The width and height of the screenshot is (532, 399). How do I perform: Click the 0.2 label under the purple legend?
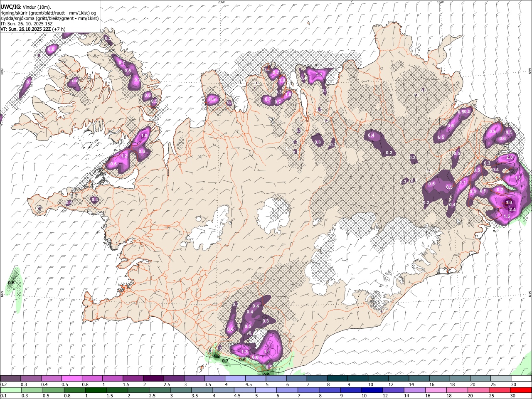[4, 384]
